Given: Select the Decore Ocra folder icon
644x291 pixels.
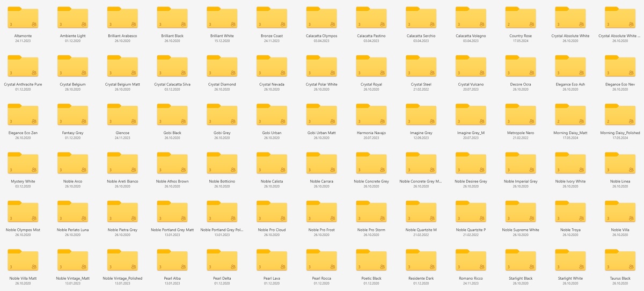Looking at the screenshot, I should tap(521, 66).
